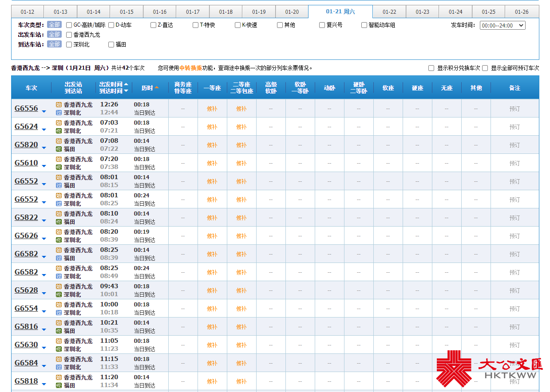Expand the stop details arrow for G5628
Screen dimensions: 550x392
click(44, 294)
